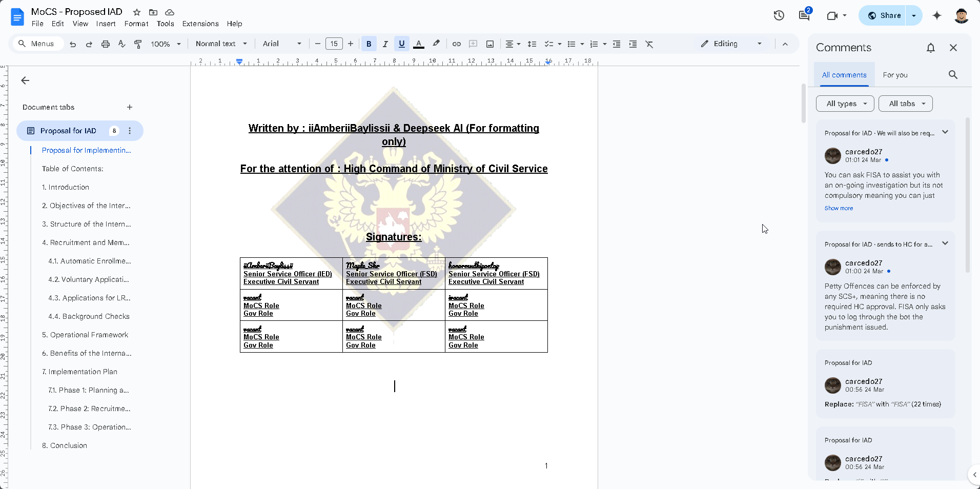This screenshot has width=980, height=489.
Task: Decrease indent of the paragraph
Action: point(617,44)
